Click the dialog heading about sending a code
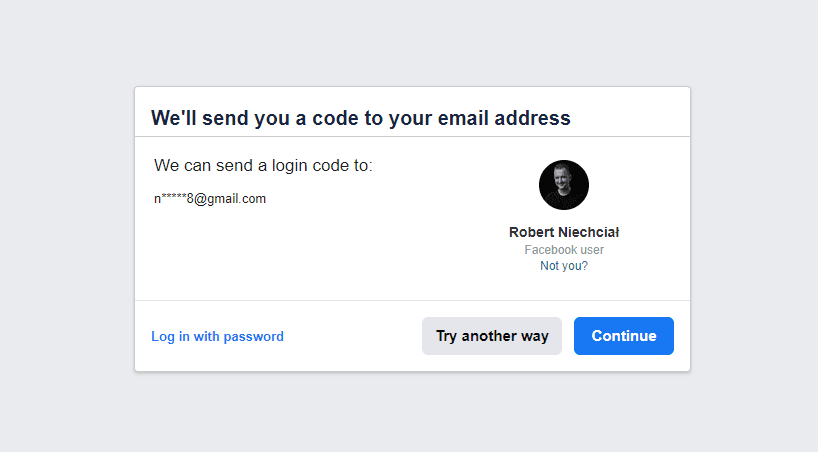The width and height of the screenshot is (818, 452). point(360,118)
